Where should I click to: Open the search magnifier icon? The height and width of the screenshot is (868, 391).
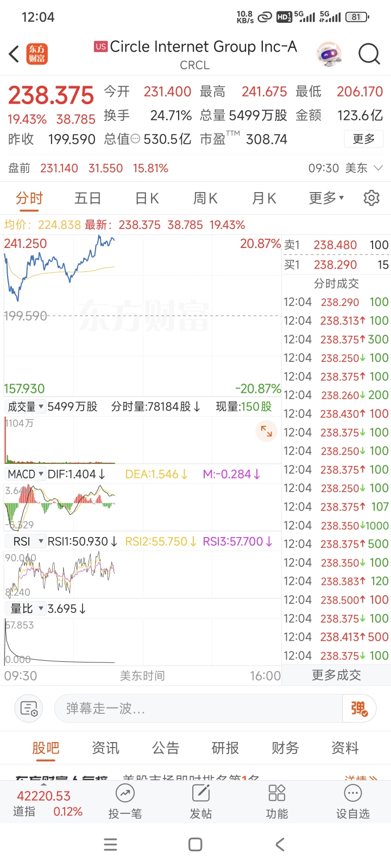[x=369, y=54]
